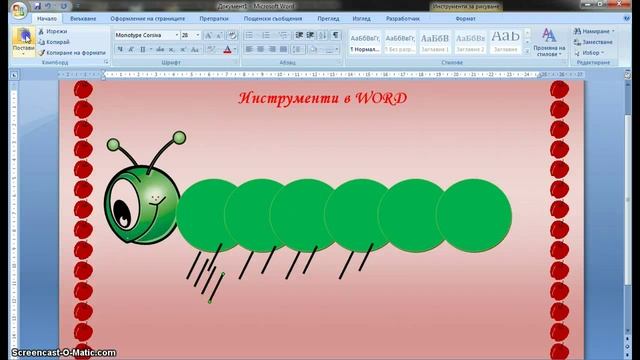Click Намиране (Find) button

coord(594,31)
